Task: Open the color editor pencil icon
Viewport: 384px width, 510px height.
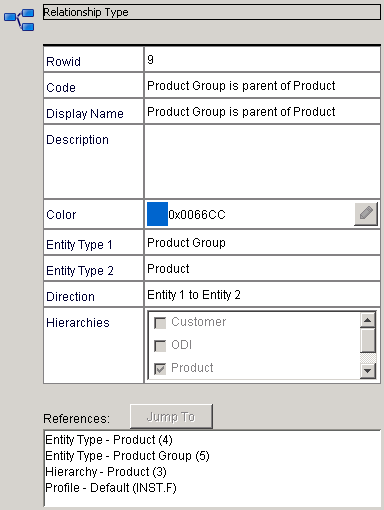Action: coord(366,214)
